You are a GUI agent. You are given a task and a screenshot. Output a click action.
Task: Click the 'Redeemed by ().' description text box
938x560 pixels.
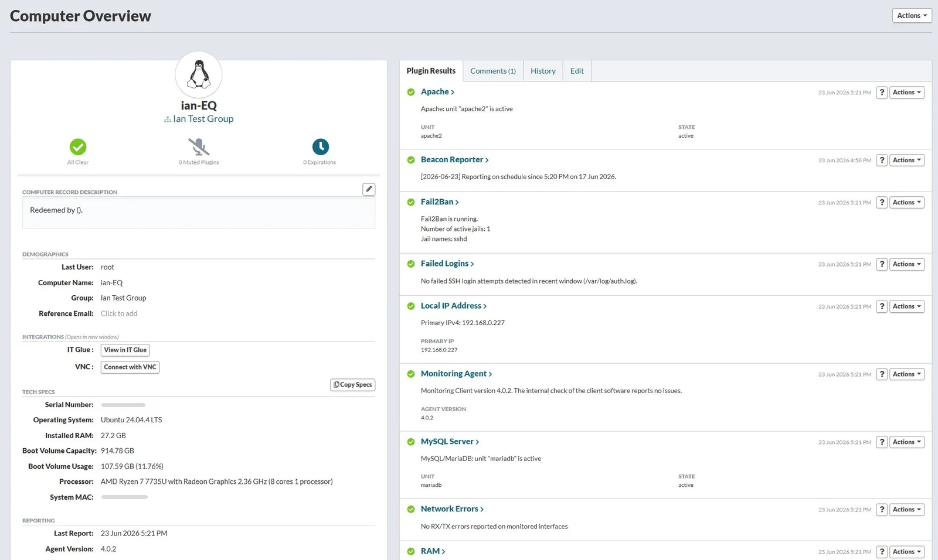199,213
